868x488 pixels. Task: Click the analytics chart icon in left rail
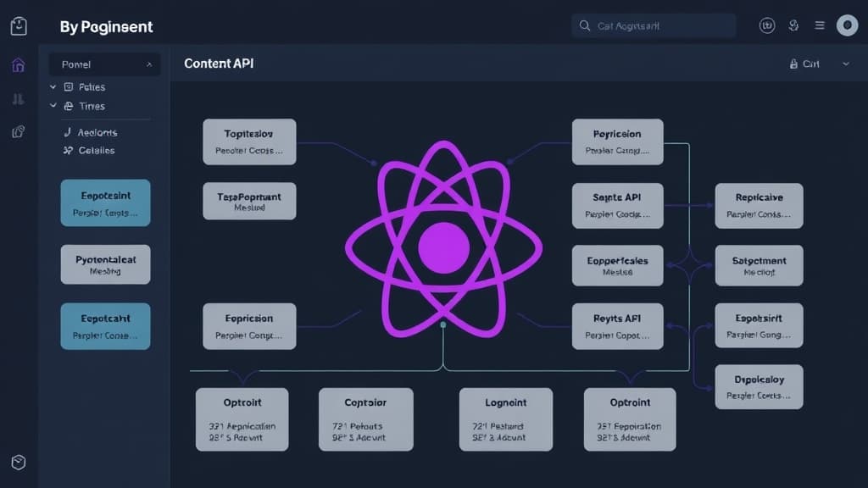click(17, 99)
